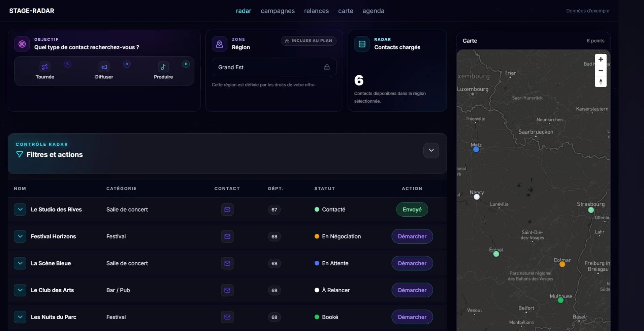
Task: Expand the Festival Horizons row
Action: pyautogui.click(x=20, y=236)
